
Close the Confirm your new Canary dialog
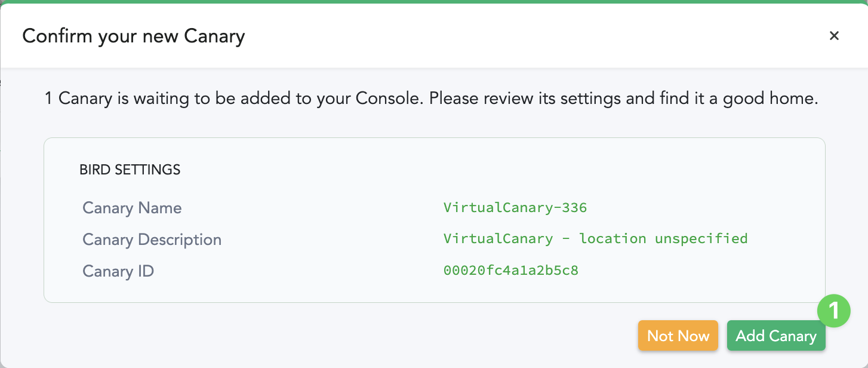tap(834, 36)
